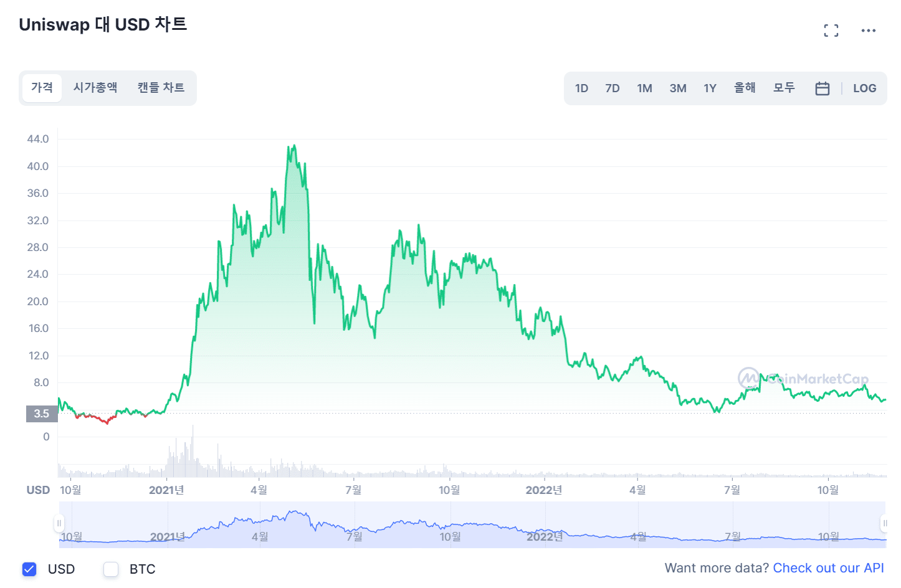Toggle LOG scale for the chart
Image resolution: width=901 pixels, height=588 pixels.
click(865, 88)
